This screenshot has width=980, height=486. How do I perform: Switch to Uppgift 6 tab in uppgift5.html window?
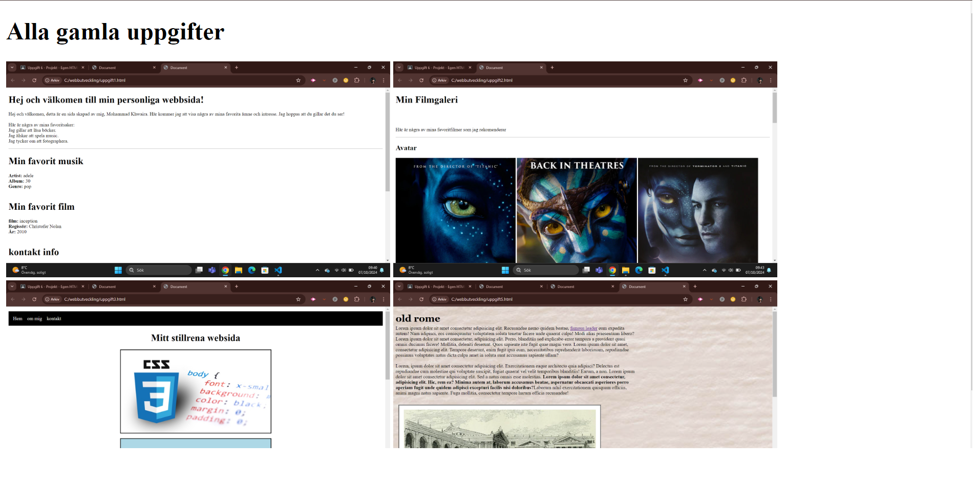point(439,286)
